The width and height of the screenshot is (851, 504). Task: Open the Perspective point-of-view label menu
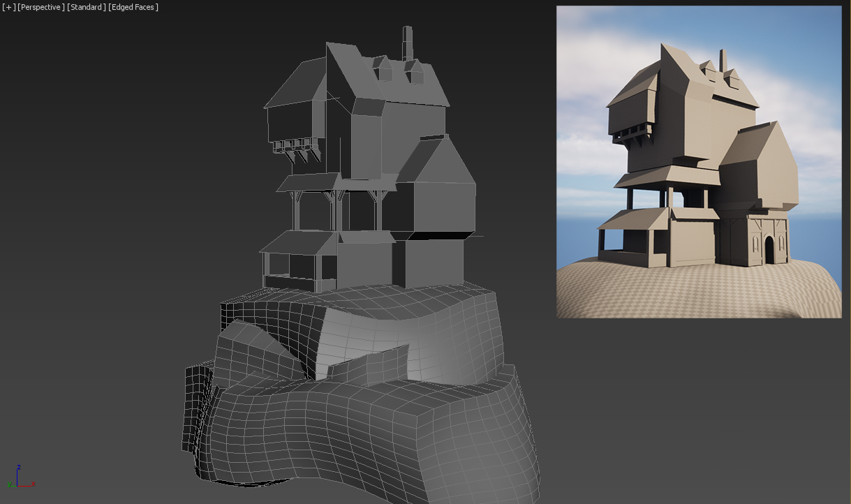click(x=40, y=7)
